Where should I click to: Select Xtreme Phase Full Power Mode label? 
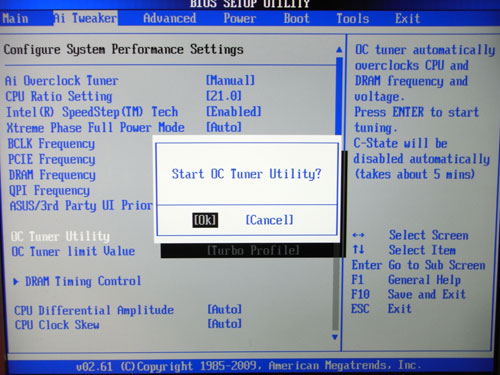point(95,128)
